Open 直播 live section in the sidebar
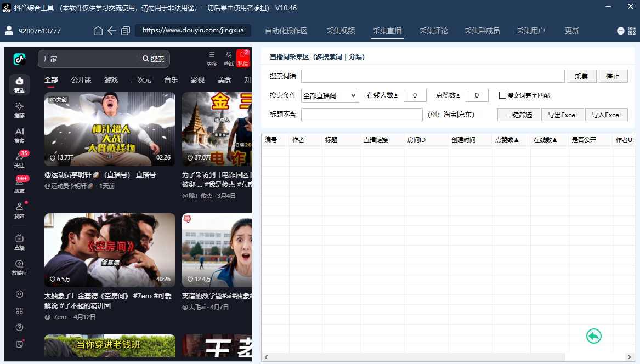640x364 pixels. pos(19,242)
